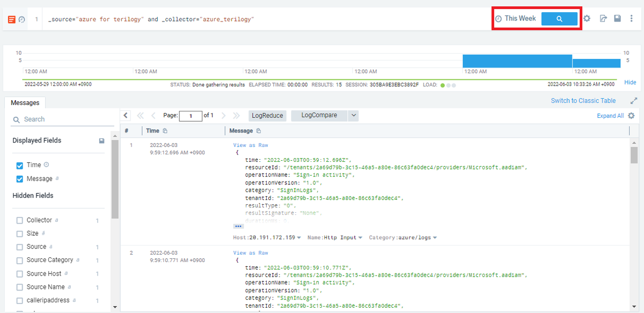Screen dimensions: 644x313
Task: Open the three-dot options menu
Action: point(631,18)
